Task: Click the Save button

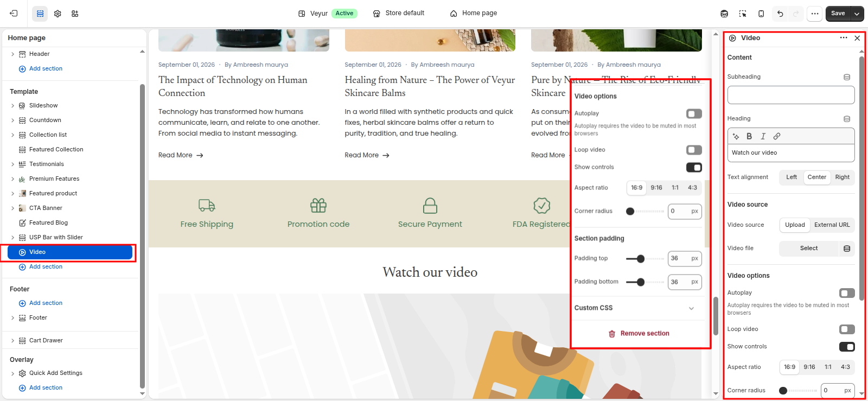Action: click(x=838, y=14)
